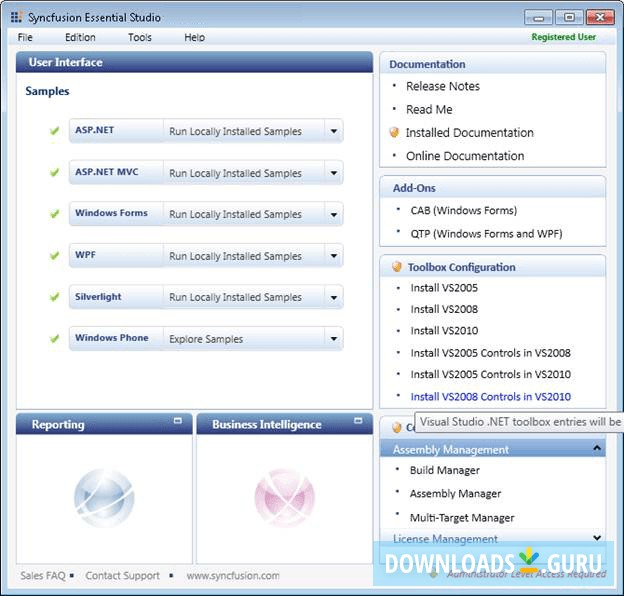This screenshot has width=624, height=596.
Task: Maximize the Reporting panel with its header icon
Action: (177, 421)
